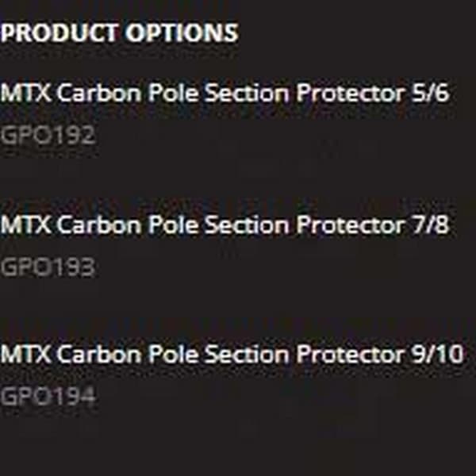The width and height of the screenshot is (476, 476).
Task: Click the GPO192 product code
Action: (x=48, y=135)
